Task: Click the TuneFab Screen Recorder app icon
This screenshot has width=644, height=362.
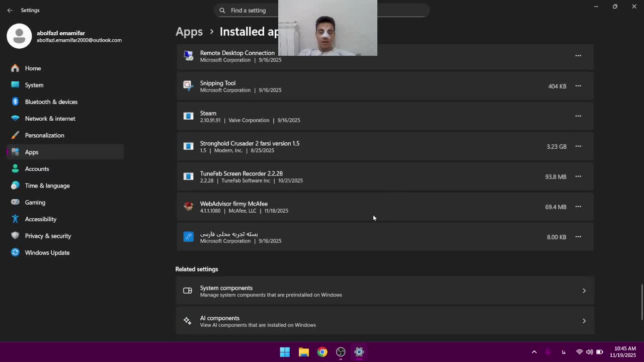Action: (x=188, y=176)
